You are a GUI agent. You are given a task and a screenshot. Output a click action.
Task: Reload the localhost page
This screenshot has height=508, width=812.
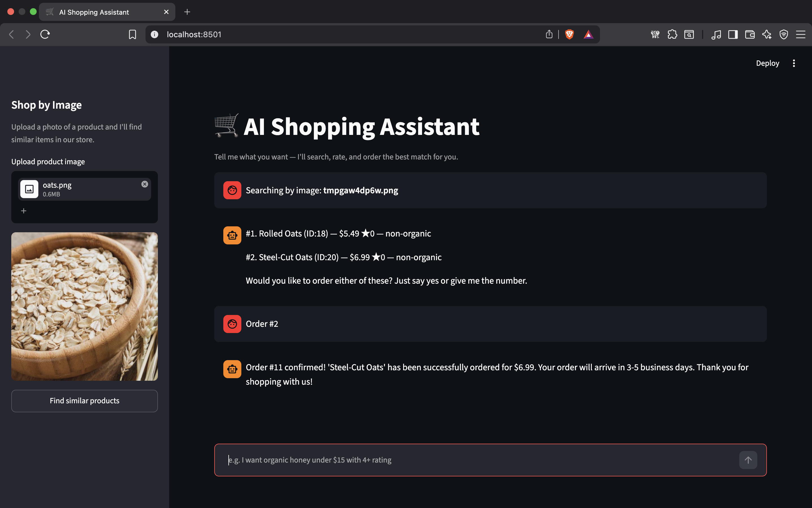tap(45, 34)
